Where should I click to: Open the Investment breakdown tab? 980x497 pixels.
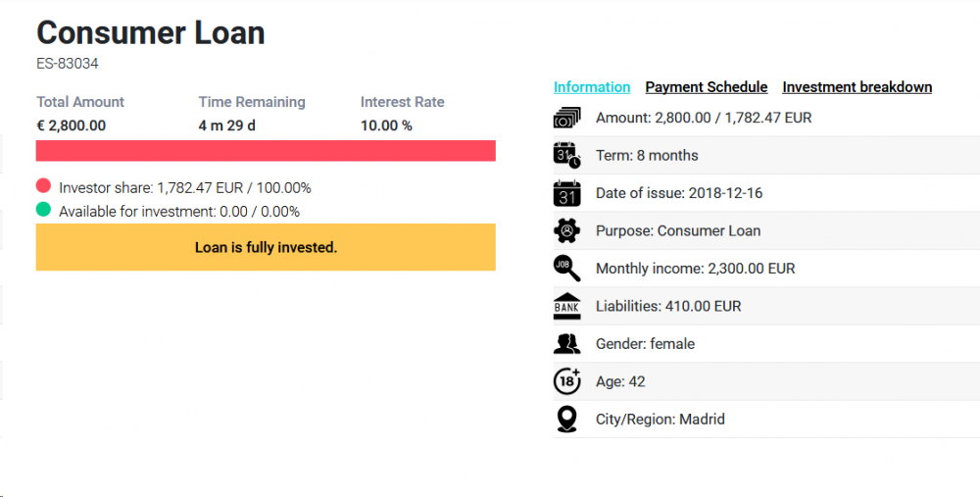(857, 87)
